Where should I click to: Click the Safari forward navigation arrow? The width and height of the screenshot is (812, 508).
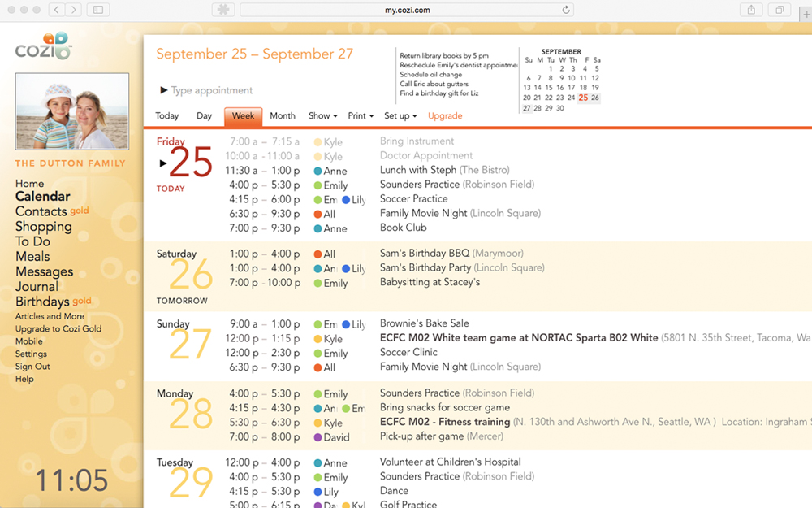point(74,9)
